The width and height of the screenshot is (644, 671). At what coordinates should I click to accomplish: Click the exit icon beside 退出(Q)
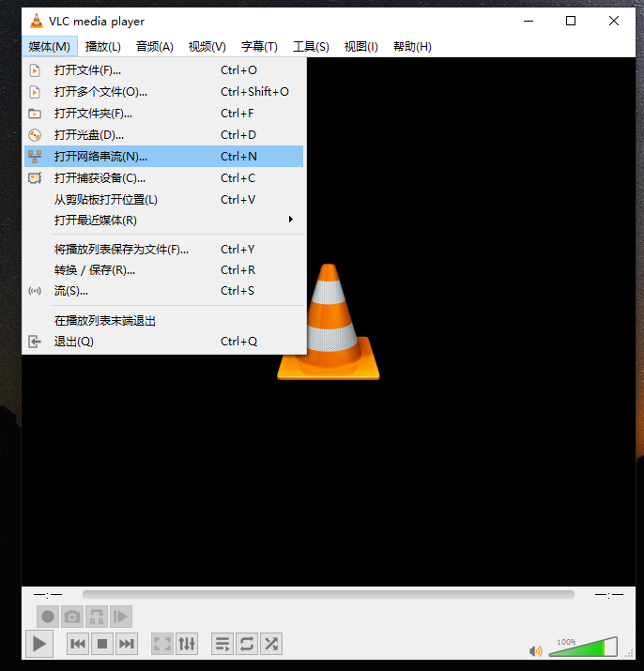tap(35, 342)
